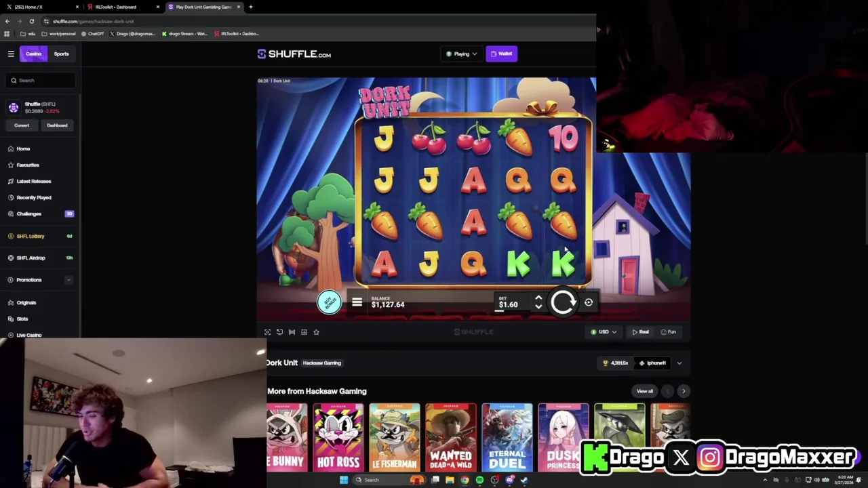Image resolution: width=868 pixels, height=488 pixels.
Task: Open Wanted Dead or a Wild thumbnail
Action: coord(450,437)
